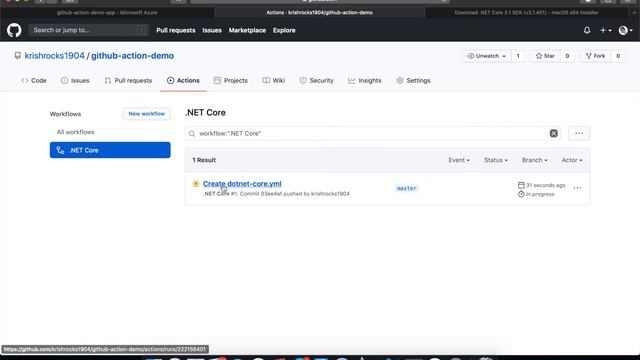Switch to Download .NET Core SDK browser tab
Image resolution: width=640 pixels, height=360 pixels.
pos(527,13)
